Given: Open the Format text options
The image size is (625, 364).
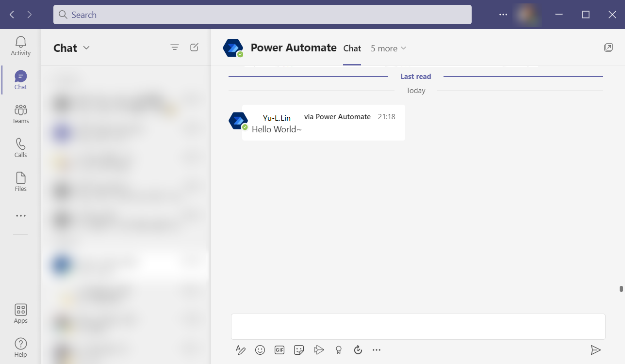Looking at the screenshot, I should click(240, 350).
